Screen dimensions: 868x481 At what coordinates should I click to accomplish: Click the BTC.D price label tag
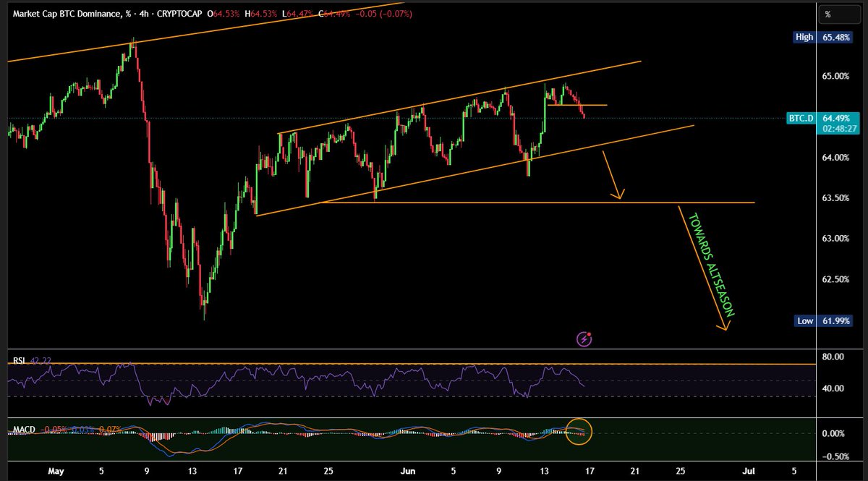click(801, 118)
